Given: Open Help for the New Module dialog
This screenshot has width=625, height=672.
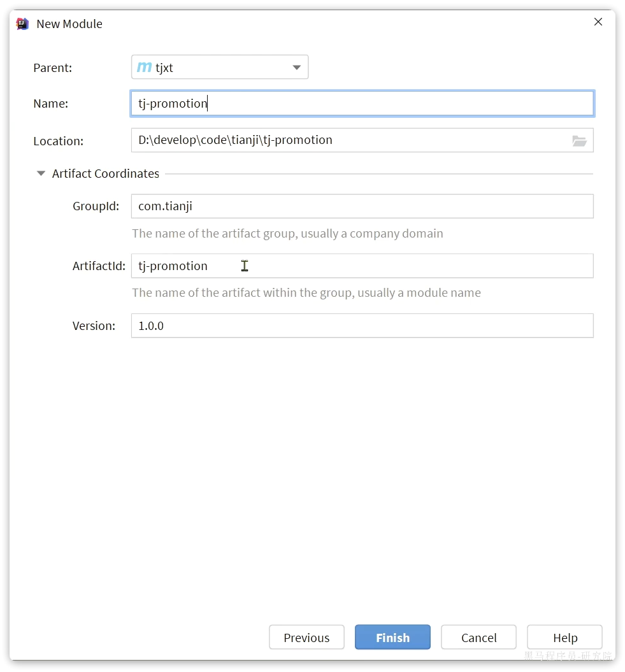Looking at the screenshot, I should tap(565, 638).
